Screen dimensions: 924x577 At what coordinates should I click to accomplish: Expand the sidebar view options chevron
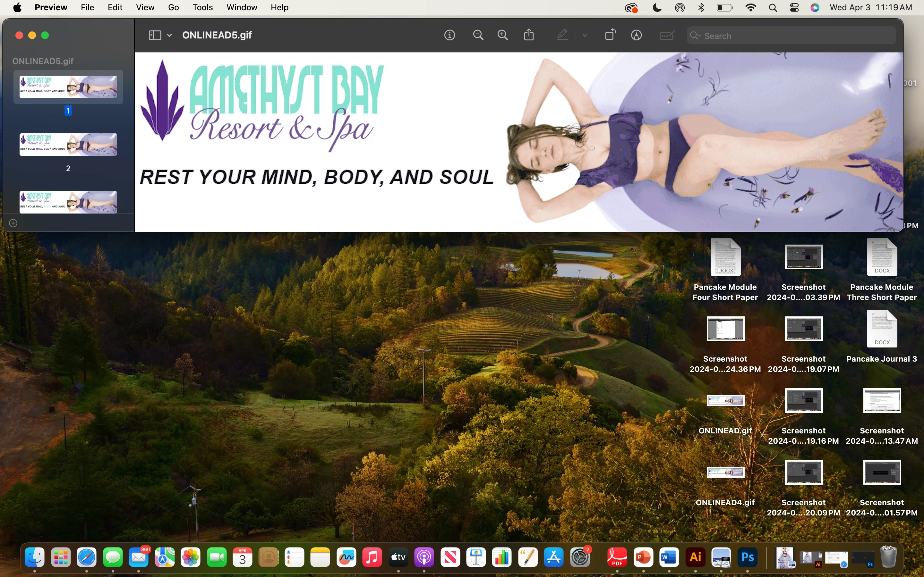(169, 36)
